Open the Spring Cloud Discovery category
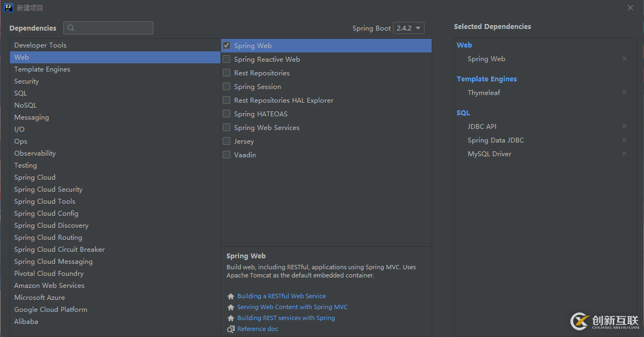644x337 pixels. coord(115,225)
